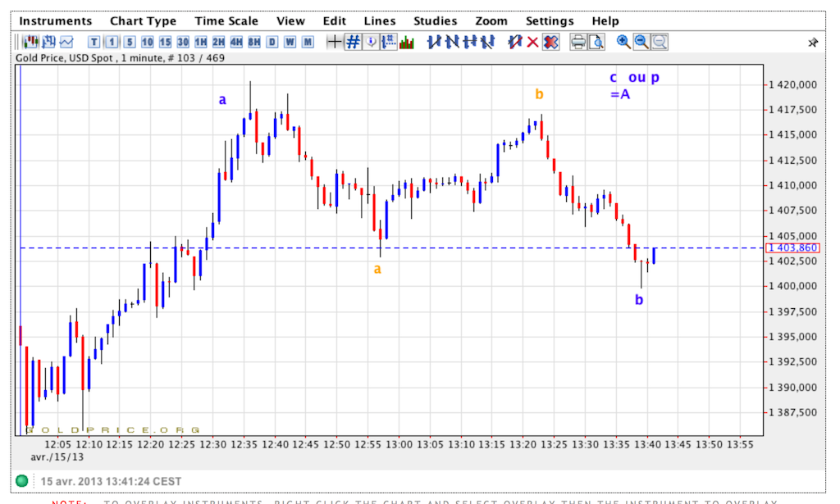Open print preview with the magnifier page icon
Screen dimensions: 840x504
click(596, 42)
